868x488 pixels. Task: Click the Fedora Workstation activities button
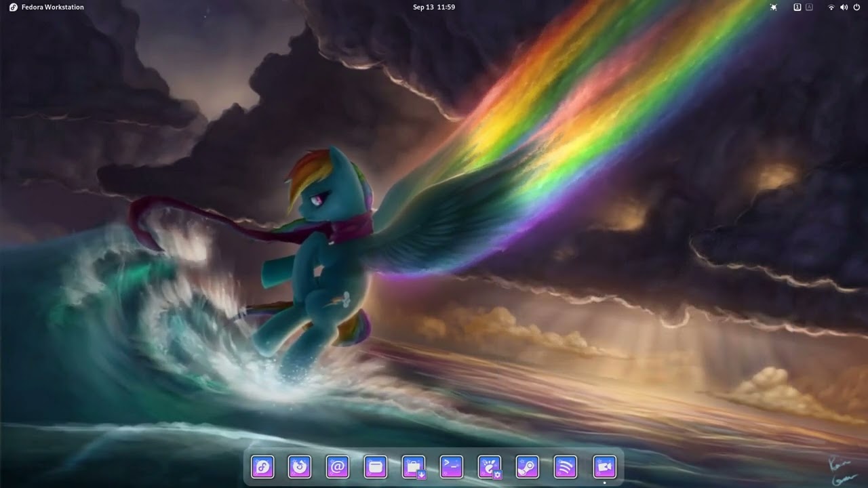(47, 7)
